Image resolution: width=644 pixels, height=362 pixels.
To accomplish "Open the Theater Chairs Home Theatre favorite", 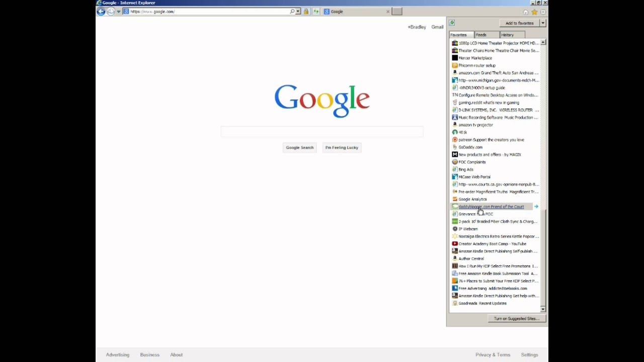I will (495, 50).
